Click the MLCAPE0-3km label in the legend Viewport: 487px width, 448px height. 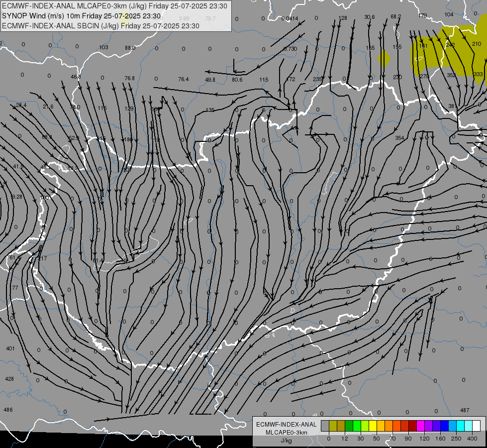point(287,433)
